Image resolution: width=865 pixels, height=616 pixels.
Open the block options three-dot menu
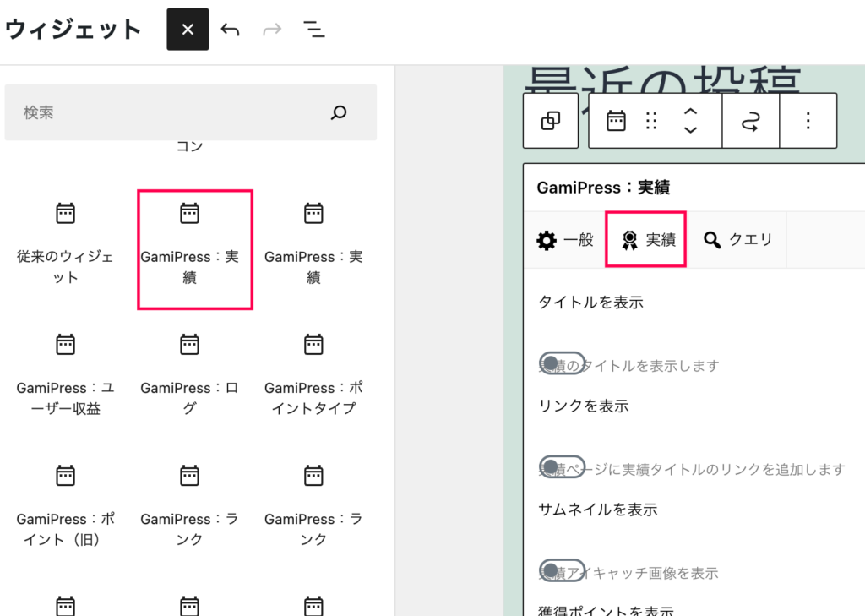(808, 121)
